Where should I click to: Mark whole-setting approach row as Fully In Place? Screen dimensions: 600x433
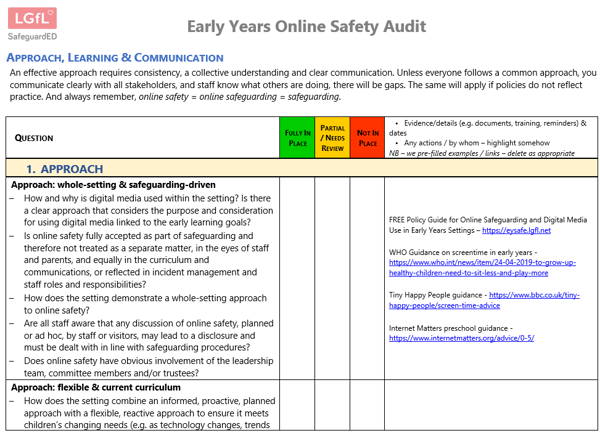click(297, 278)
